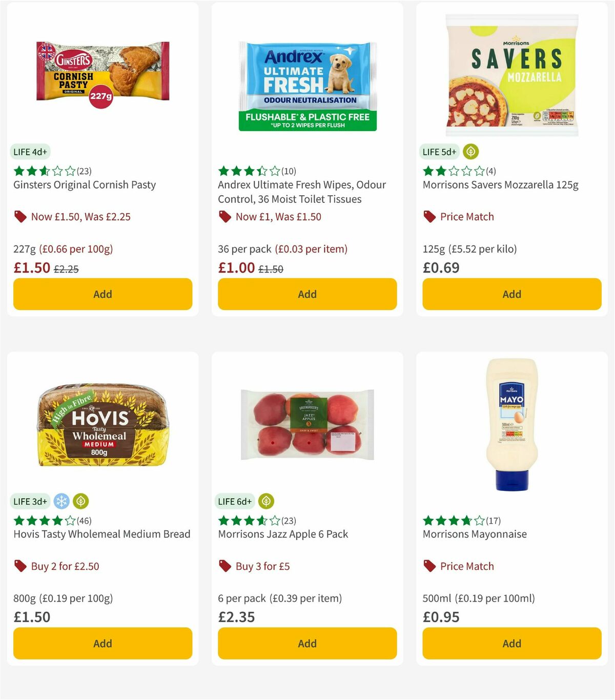Open the star ratings for Ginsters Cornish Pasty
This screenshot has width=615, height=700.
43,171
